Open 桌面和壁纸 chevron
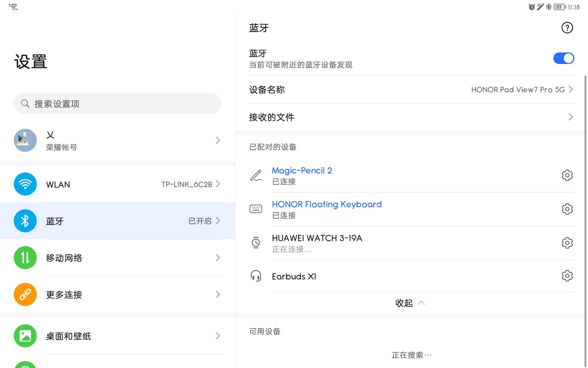 218,336
